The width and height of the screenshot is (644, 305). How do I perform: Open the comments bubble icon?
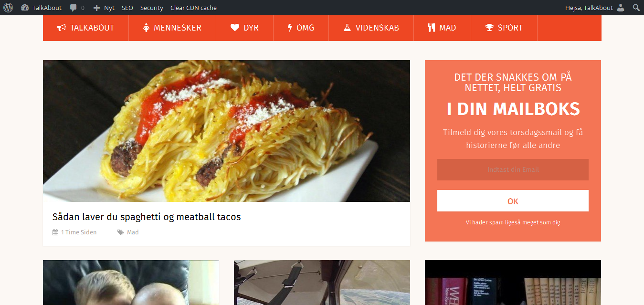point(73,8)
